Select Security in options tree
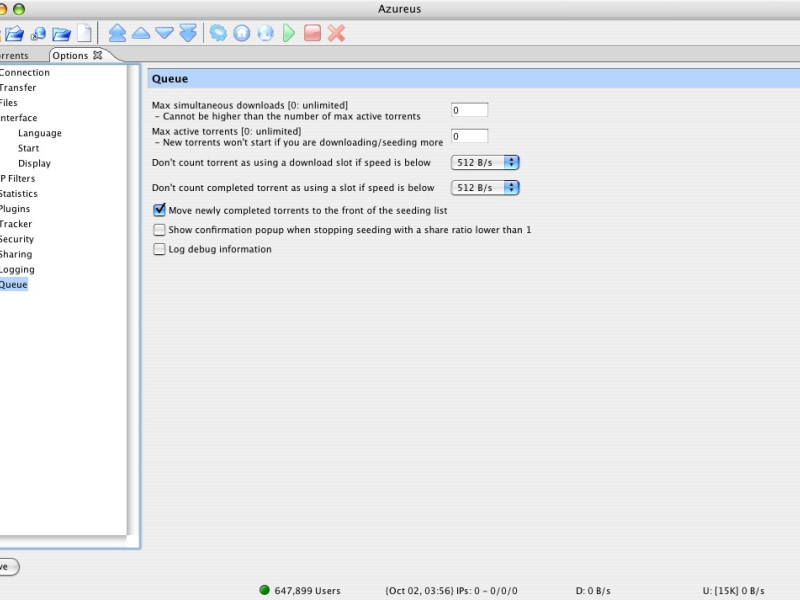 pyautogui.click(x=17, y=239)
